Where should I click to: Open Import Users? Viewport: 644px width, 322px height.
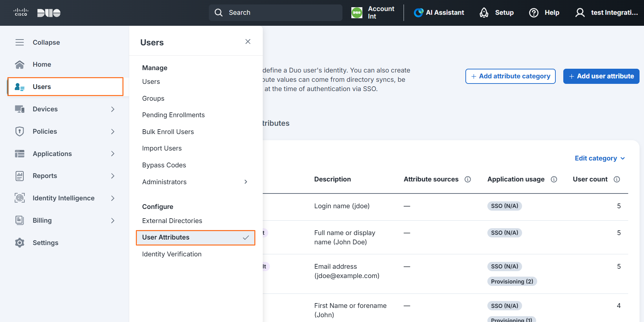(x=162, y=148)
